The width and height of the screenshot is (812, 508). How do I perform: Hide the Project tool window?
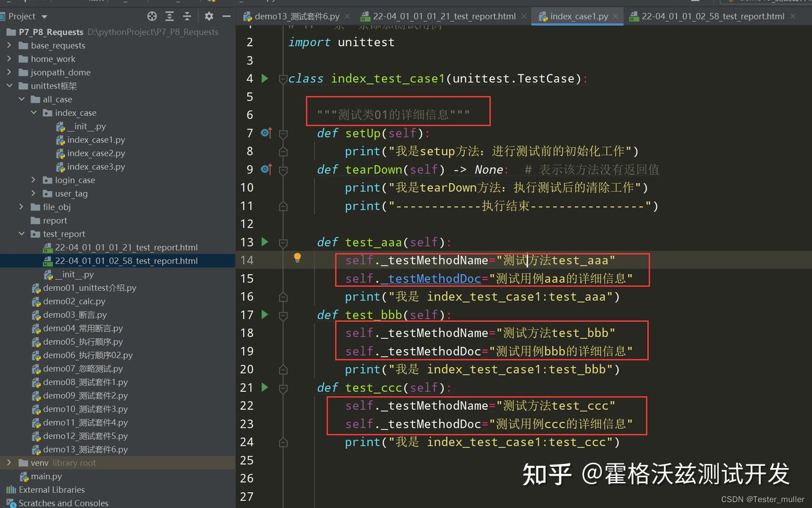coord(227,16)
